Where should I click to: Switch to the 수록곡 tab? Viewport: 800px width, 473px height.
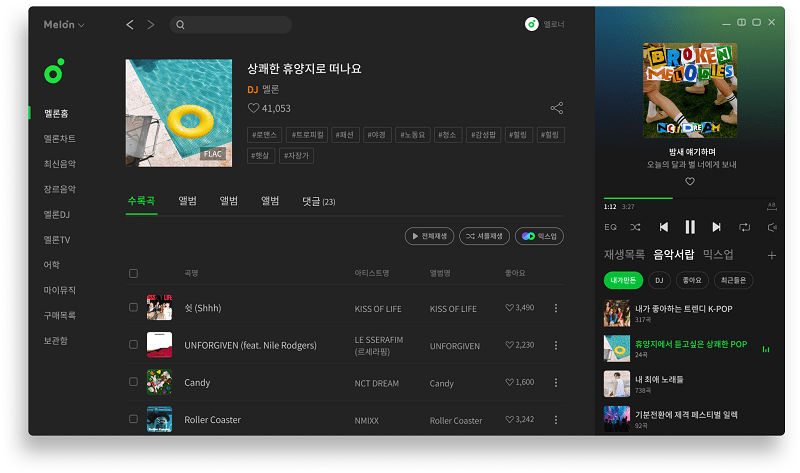pos(141,201)
